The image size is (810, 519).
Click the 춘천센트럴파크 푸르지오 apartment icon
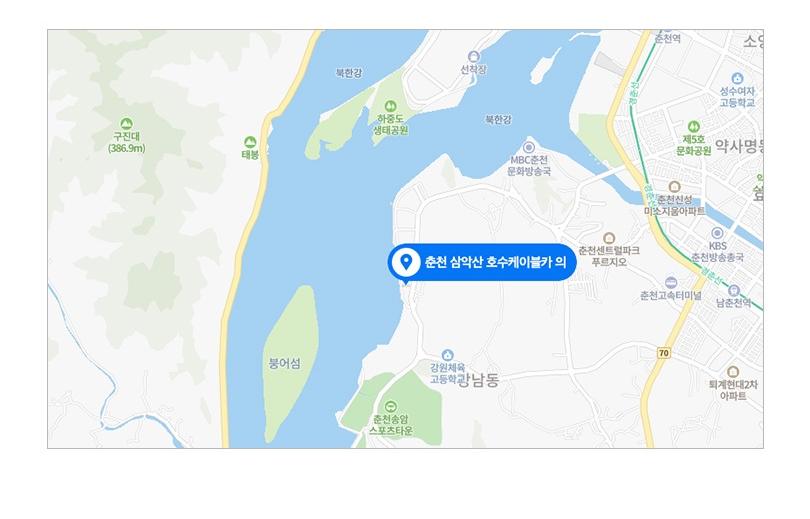point(609,238)
